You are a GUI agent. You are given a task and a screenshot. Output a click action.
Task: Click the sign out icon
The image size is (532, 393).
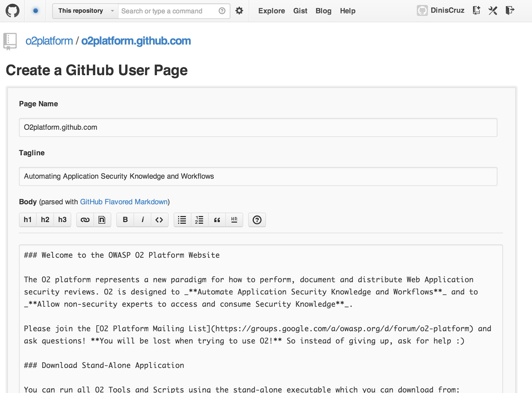[x=510, y=11]
